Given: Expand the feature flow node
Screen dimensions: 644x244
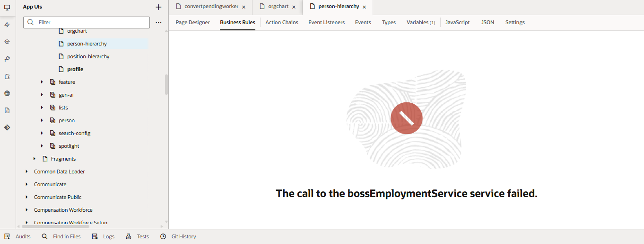Looking at the screenshot, I should tap(42, 82).
